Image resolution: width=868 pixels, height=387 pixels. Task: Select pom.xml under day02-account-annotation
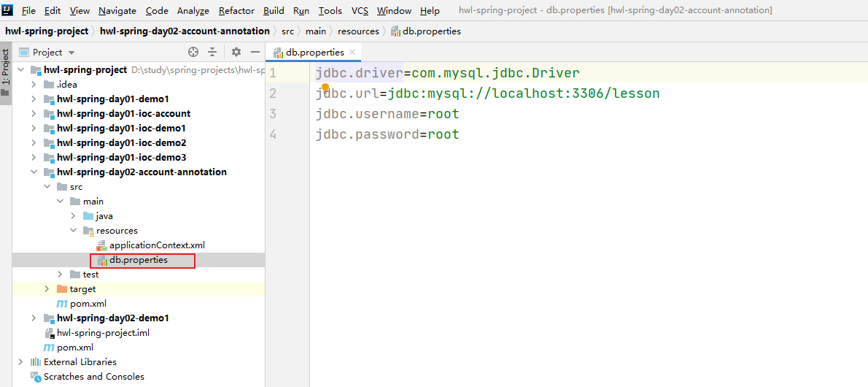82,303
